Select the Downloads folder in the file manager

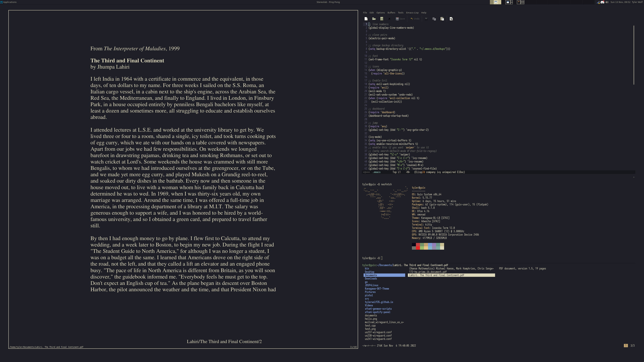point(371,279)
